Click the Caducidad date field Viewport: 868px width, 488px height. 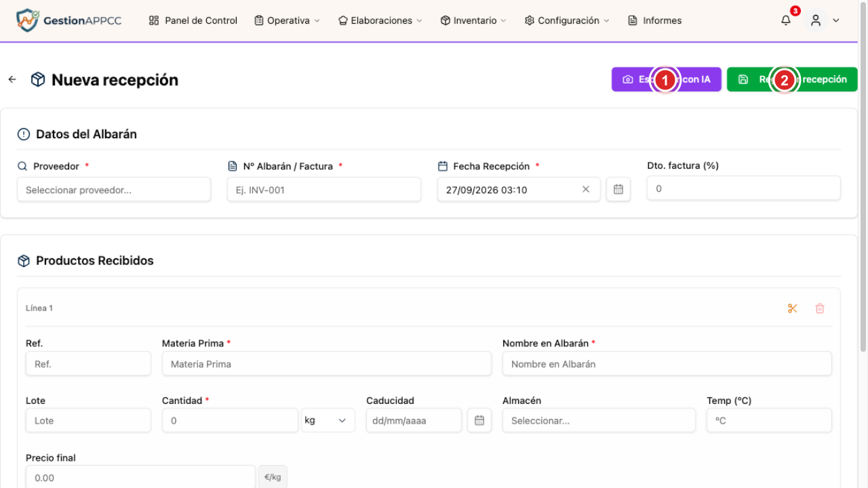[x=414, y=420]
